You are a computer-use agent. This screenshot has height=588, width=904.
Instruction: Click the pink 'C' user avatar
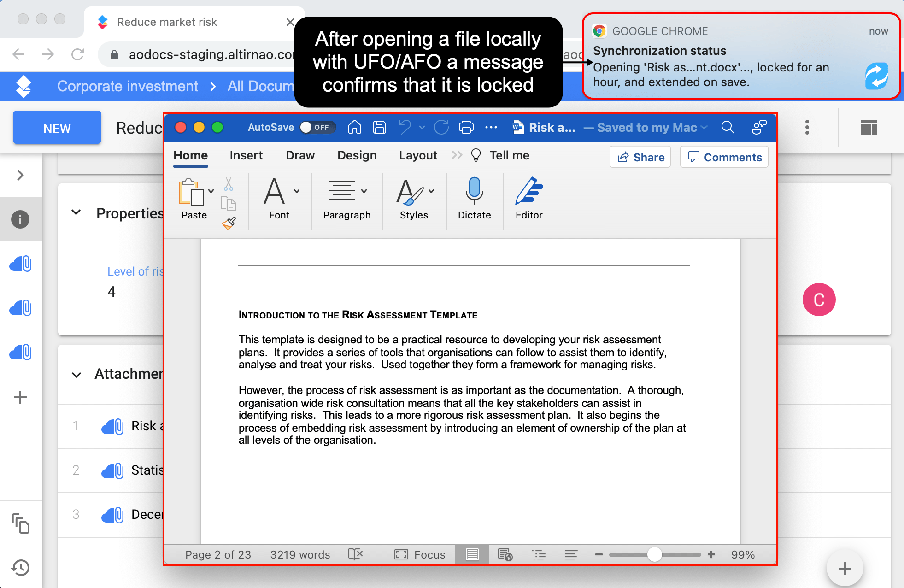tap(819, 300)
